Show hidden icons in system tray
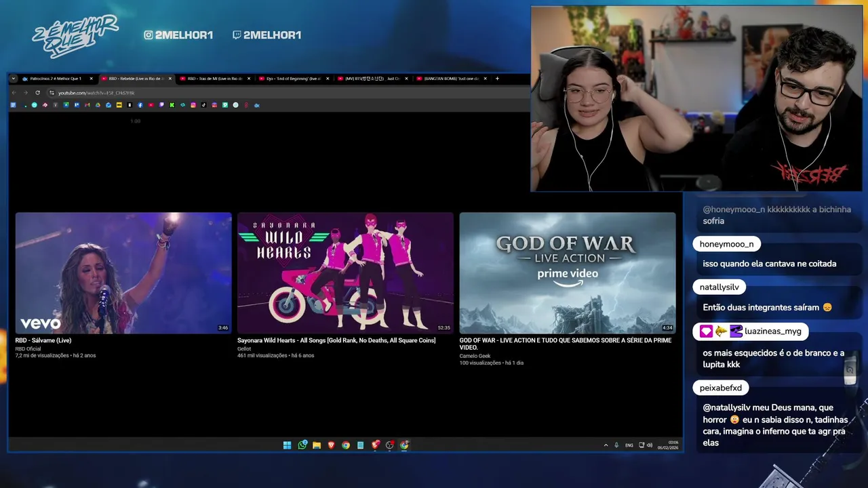 tap(606, 445)
